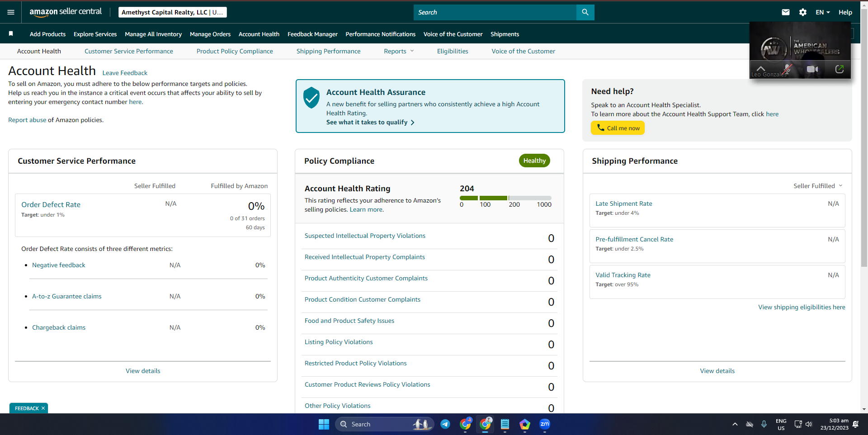Open Add Products menu
This screenshot has height=435, width=868.
click(x=47, y=34)
